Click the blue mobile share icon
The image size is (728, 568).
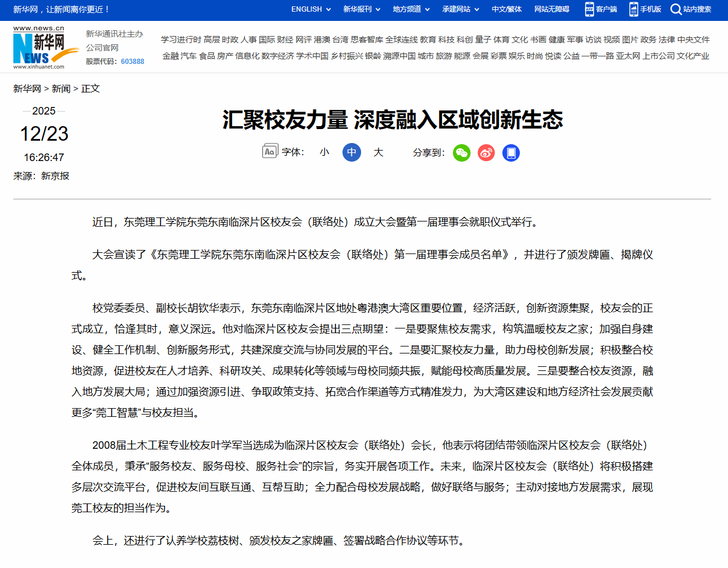(x=511, y=153)
